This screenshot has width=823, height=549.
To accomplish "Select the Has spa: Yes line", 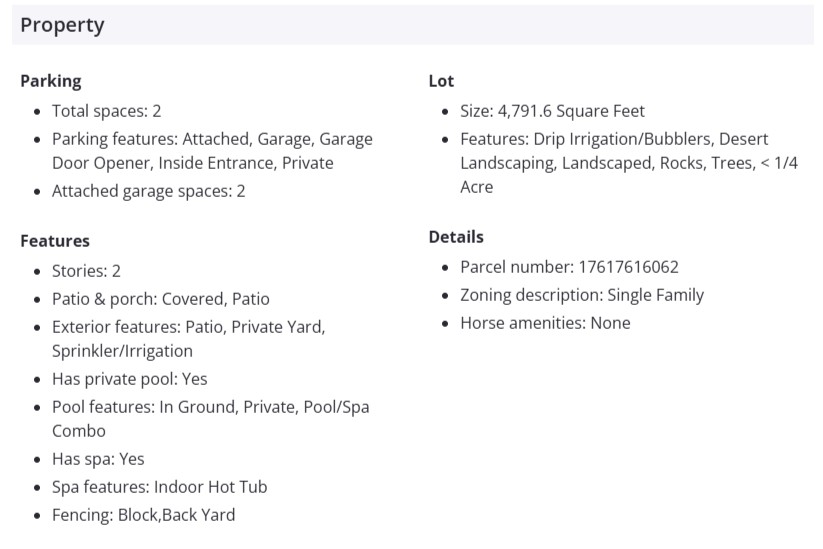I will 98,459.
